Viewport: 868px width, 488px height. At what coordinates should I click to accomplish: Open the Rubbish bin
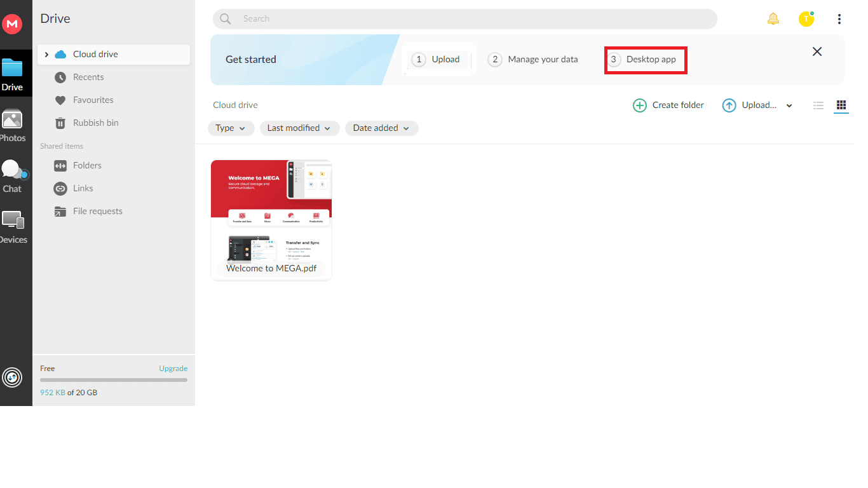[x=96, y=123]
